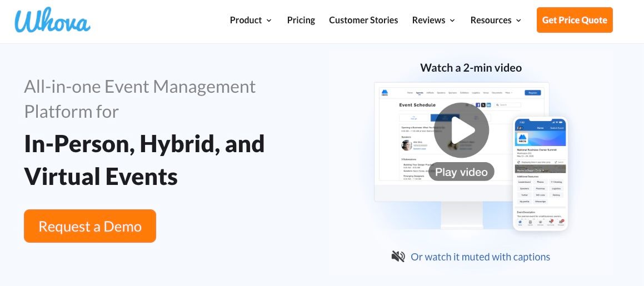Click the blue Register button in preview
Image resolution: width=644 pixels, height=286 pixels.
[532, 93]
